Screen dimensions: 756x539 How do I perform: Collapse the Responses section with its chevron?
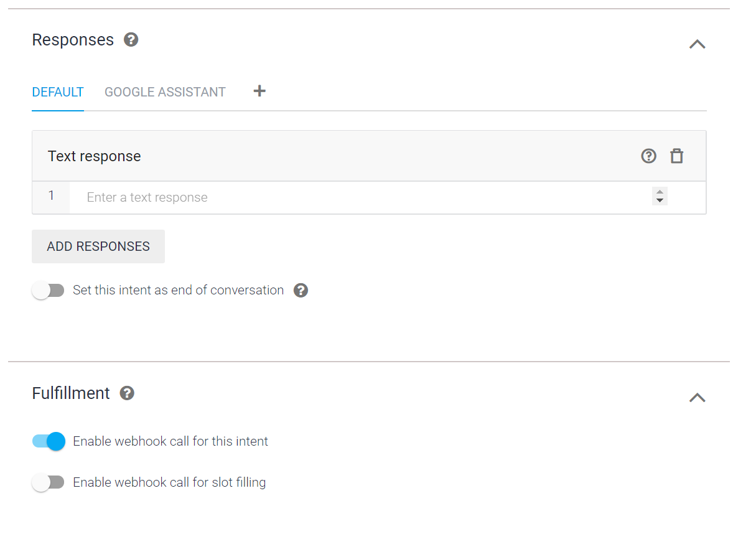(697, 44)
